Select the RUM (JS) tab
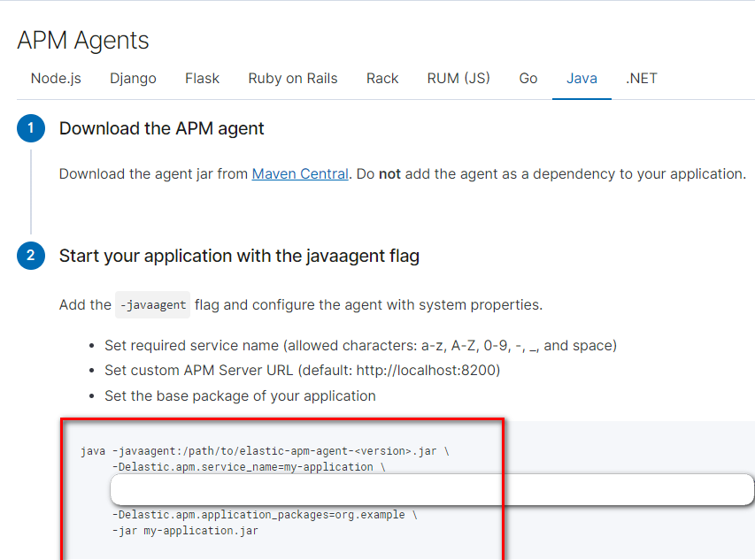 [458, 79]
